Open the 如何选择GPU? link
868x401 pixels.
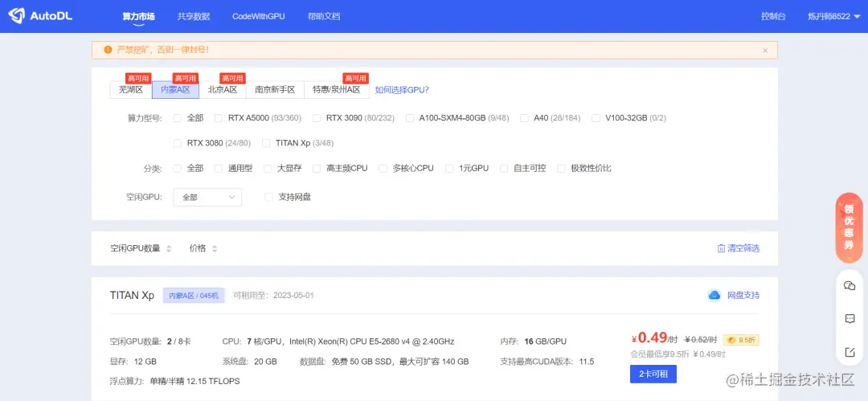(x=402, y=90)
